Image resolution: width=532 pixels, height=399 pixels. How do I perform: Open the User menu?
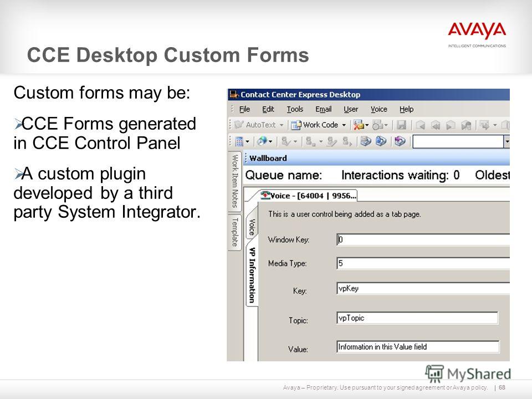pos(351,109)
